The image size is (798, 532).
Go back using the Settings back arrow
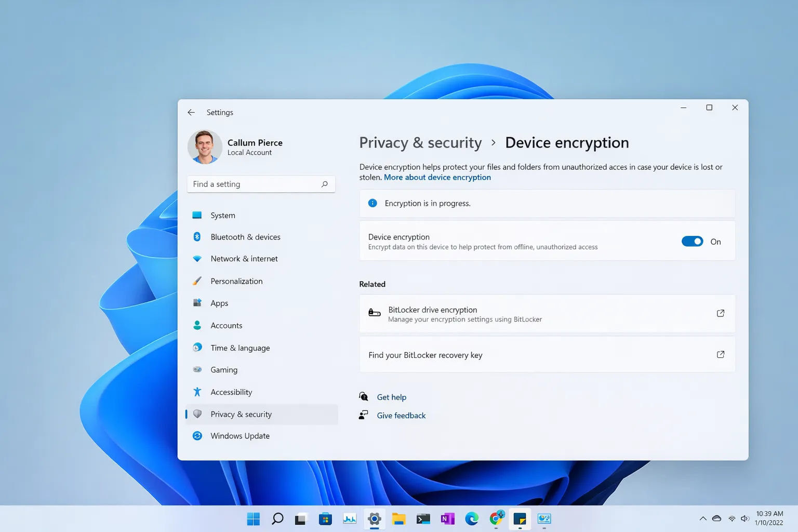(x=191, y=112)
